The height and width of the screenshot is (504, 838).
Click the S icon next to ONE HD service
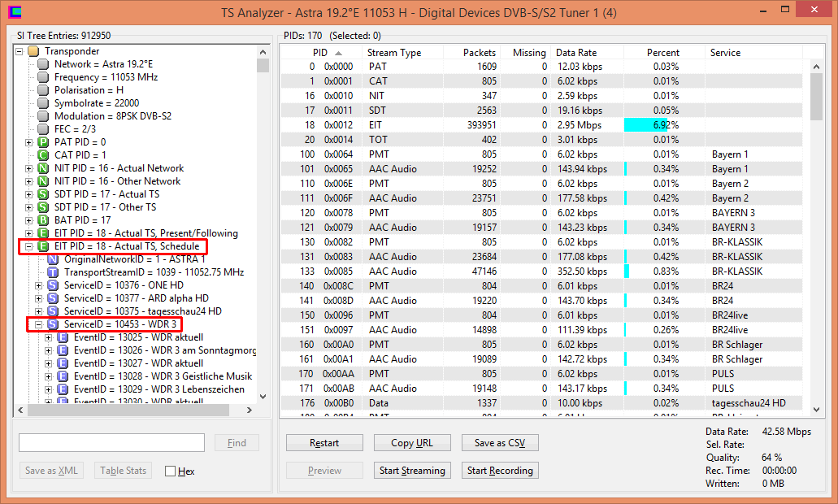tap(53, 285)
